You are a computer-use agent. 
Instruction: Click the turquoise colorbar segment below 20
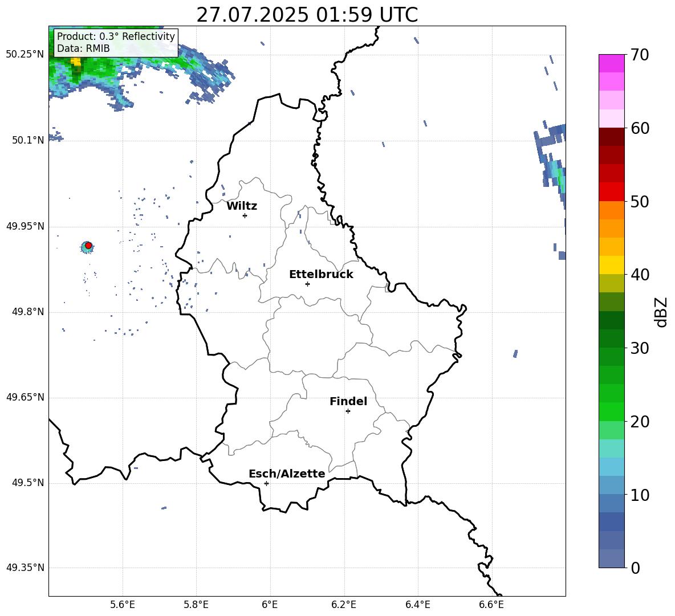612,448
